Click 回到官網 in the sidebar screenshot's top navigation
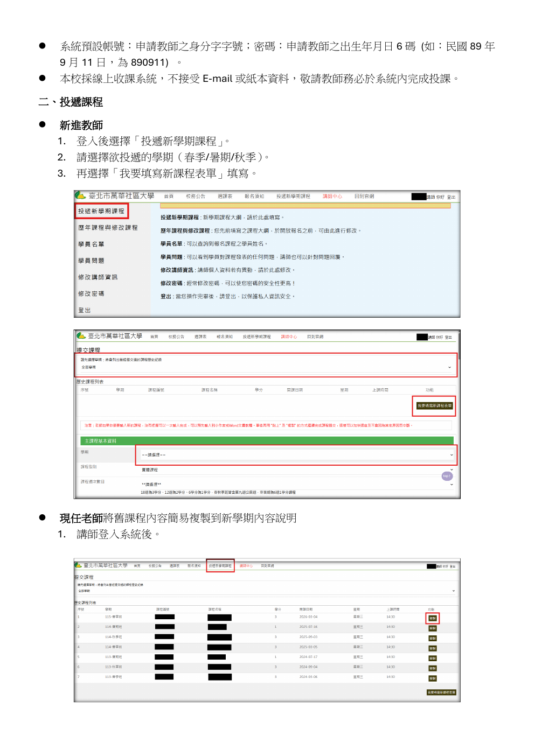Image resolution: width=535 pixels, height=756 pixels. (364, 197)
